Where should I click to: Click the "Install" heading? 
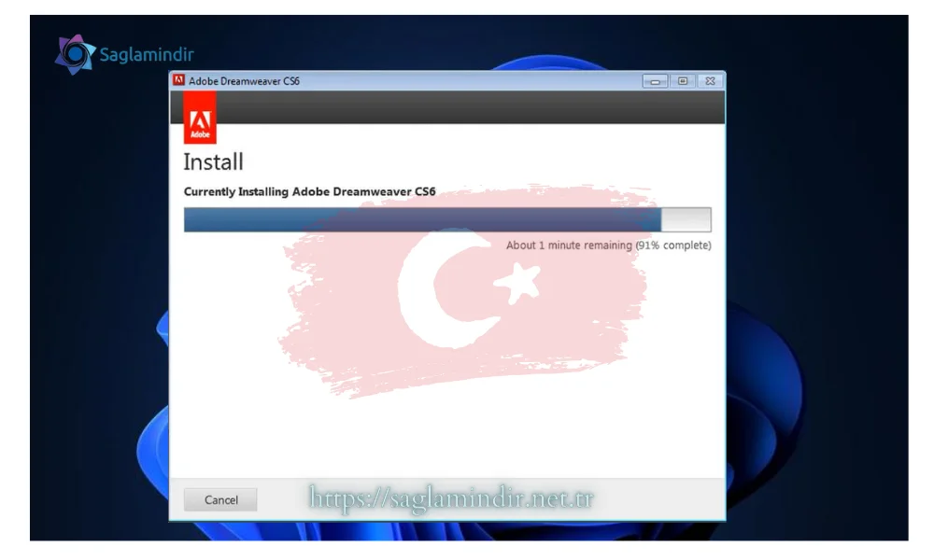pos(213,161)
